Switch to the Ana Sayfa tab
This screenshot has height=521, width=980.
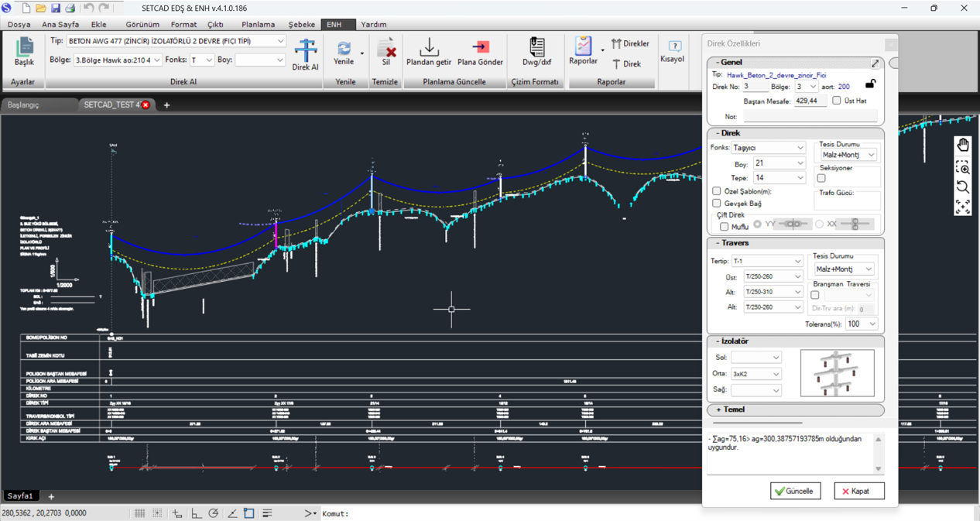click(60, 25)
